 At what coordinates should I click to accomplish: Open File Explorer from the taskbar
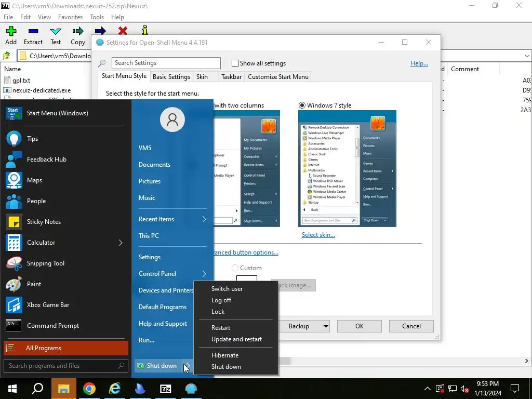64,389
